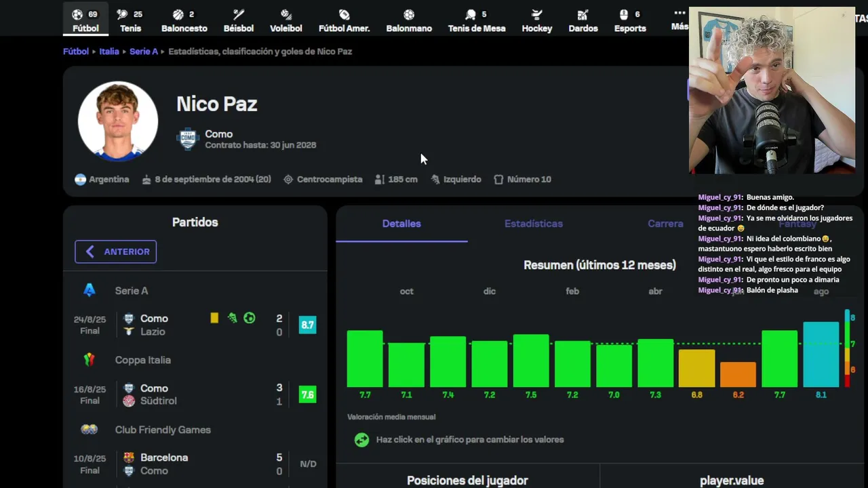This screenshot has height=488, width=868.
Task: Click the 7.1 monthly rating bar
Action: point(406,365)
